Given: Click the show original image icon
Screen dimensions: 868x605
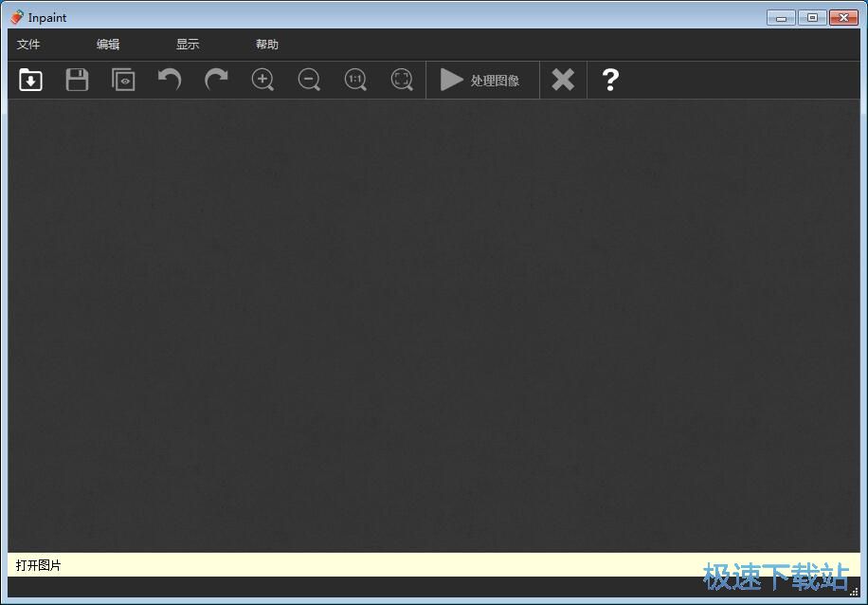Looking at the screenshot, I should click(x=123, y=80).
